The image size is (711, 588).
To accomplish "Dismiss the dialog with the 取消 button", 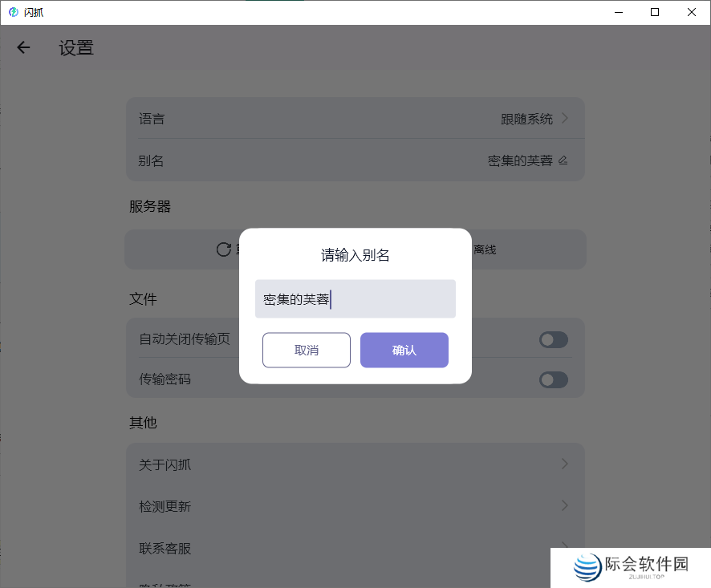I will pos(307,350).
